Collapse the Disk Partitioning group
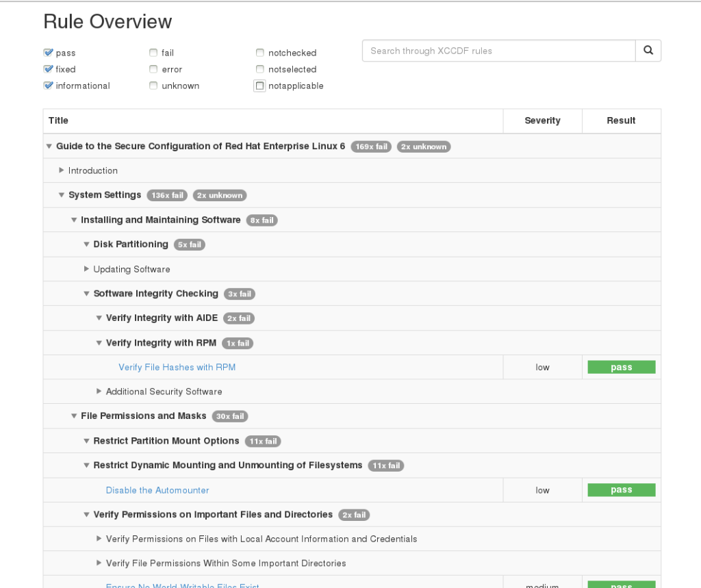Viewport: 701px width, 588px height. click(87, 244)
